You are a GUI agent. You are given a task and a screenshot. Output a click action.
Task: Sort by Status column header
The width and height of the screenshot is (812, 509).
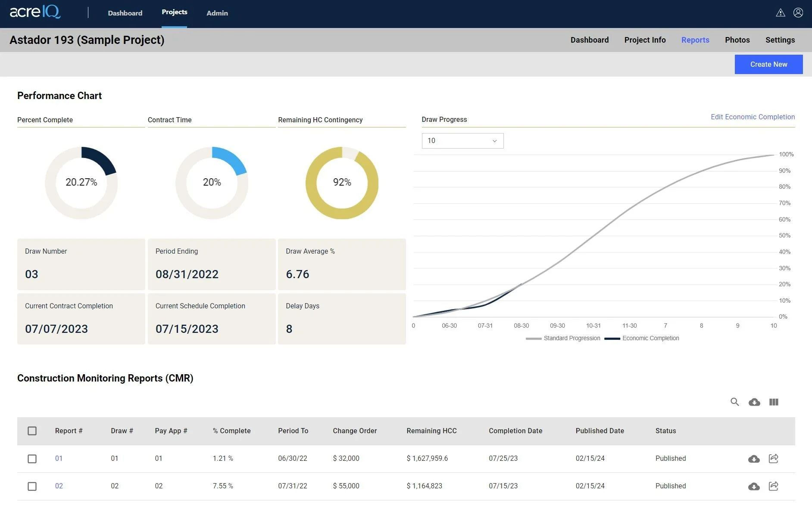click(x=665, y=431)
